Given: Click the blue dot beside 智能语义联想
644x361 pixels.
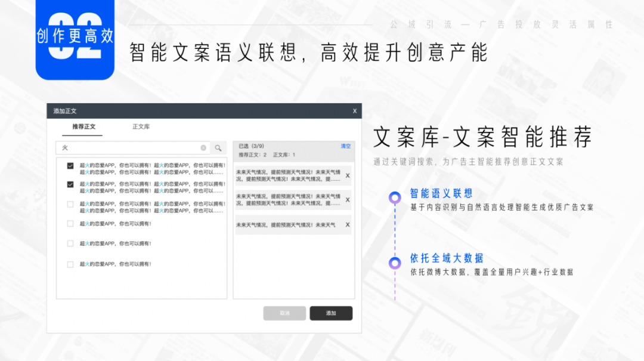Looking at the screenshot, I should tap(394, 197).
